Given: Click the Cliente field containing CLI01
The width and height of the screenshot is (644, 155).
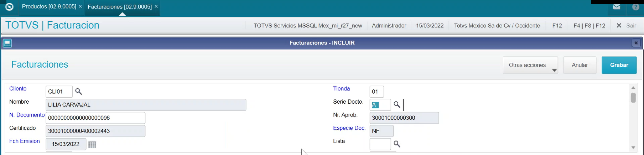Looking at the screenshot, I should click(x=59, y=92).
